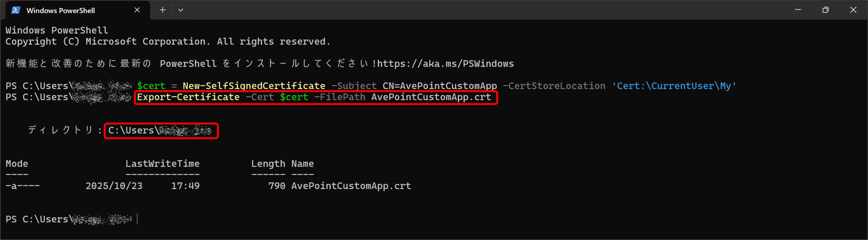Open the https://aka.ms/PSWindows link
This screenshot has height=240, width=868.
(x=445, y=64)
